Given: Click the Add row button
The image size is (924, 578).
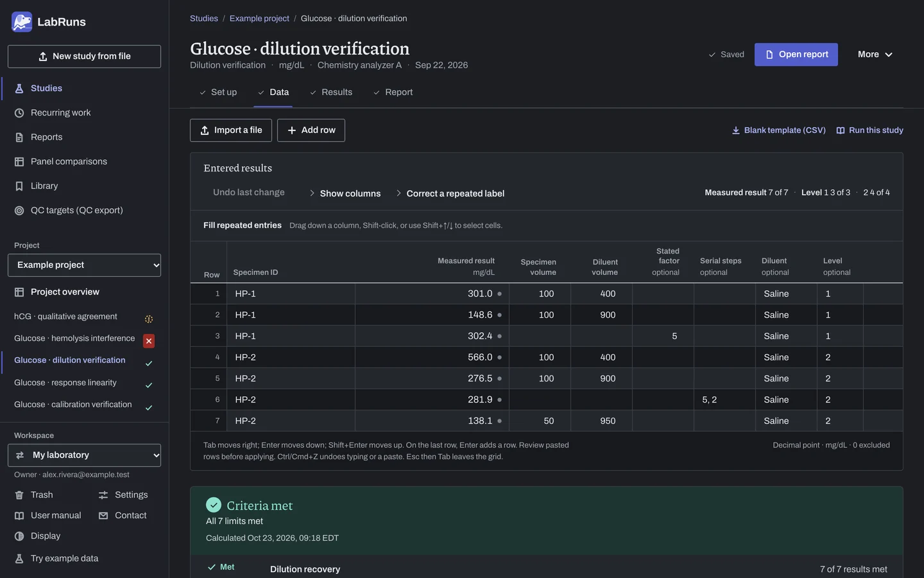Looking at the screenshot, I should coord(311,130).
